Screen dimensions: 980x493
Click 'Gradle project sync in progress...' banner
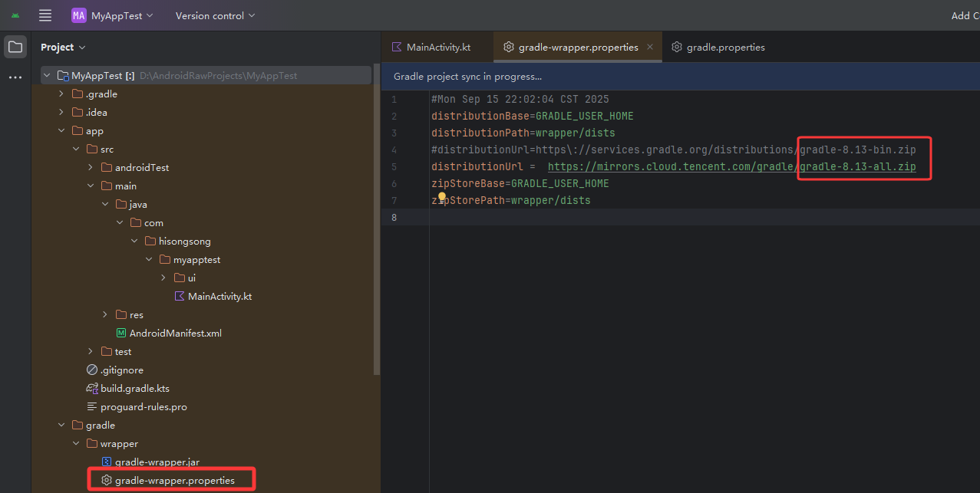point(681,77)
